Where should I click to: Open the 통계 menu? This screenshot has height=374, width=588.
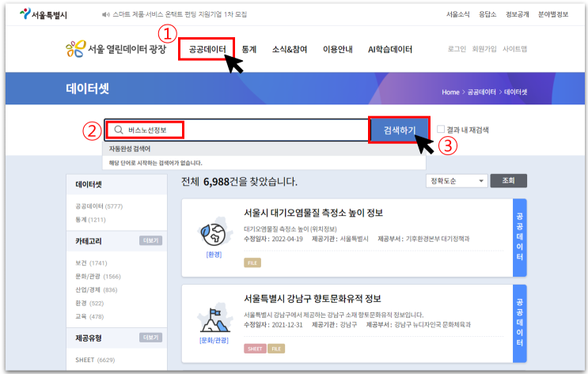click(x=249, y=49)
